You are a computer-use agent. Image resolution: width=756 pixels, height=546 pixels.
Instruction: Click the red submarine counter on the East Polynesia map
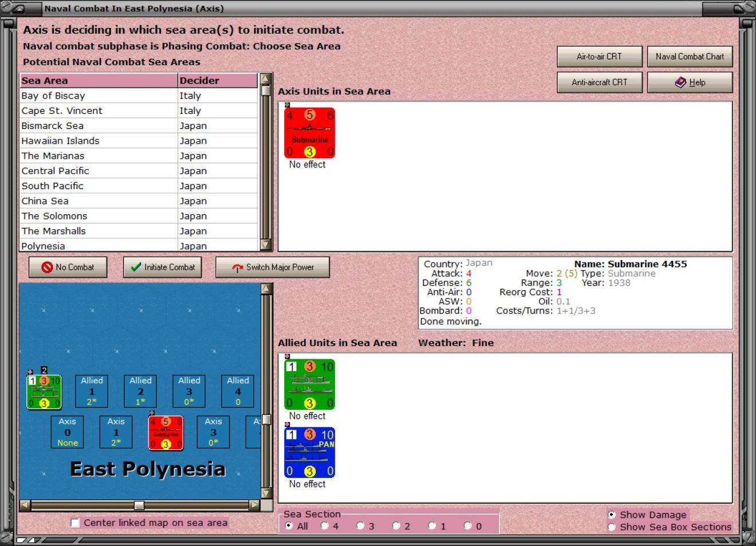pyautogui.click(x=166, y=433)
